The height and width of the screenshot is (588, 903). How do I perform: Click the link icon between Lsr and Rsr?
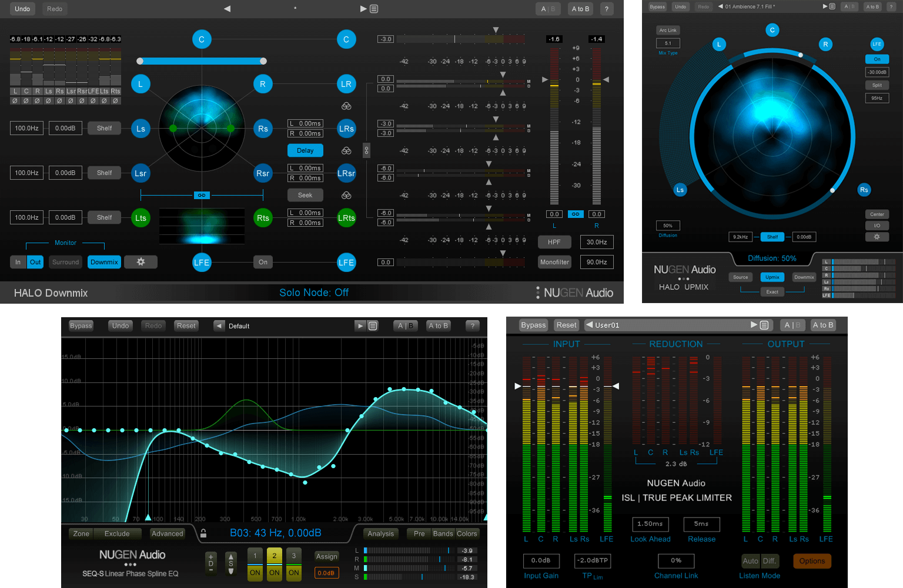point(202,195)
